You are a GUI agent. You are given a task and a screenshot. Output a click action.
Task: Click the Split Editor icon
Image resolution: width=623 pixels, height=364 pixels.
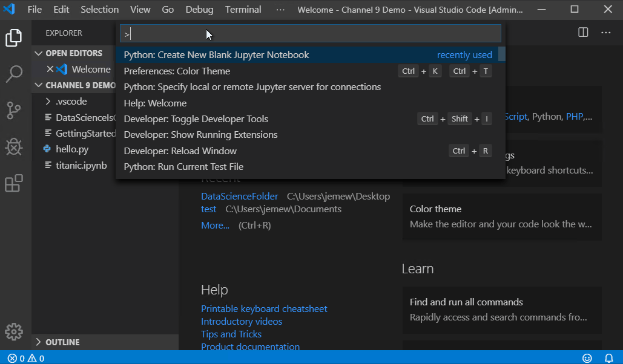pos(582,32)
